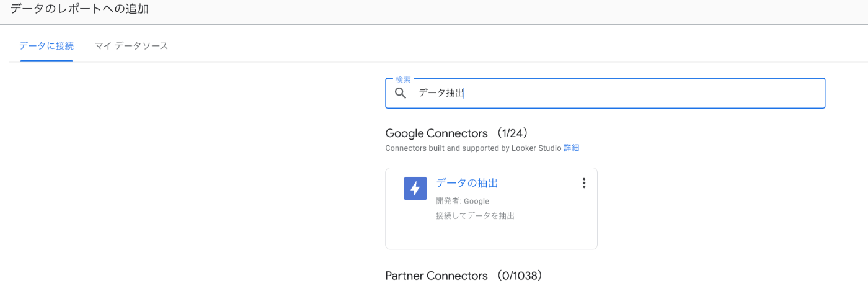Screen dimensions: 868x283
Task: Click the Partner Connectors heading text
Action: click(436, 276)
